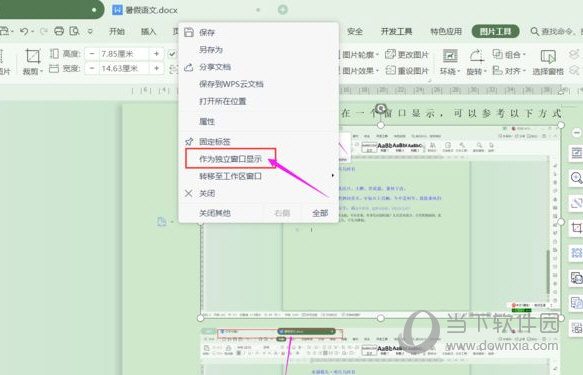
Task: Click the layout options icon in side toolbar
Action: pyautogui.click(x=576, y=153)
